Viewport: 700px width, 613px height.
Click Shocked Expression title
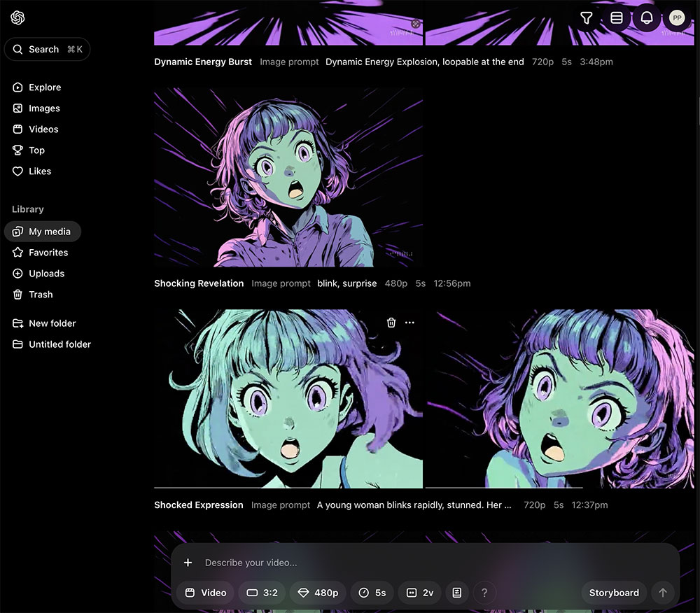click(x=199, y=505)
